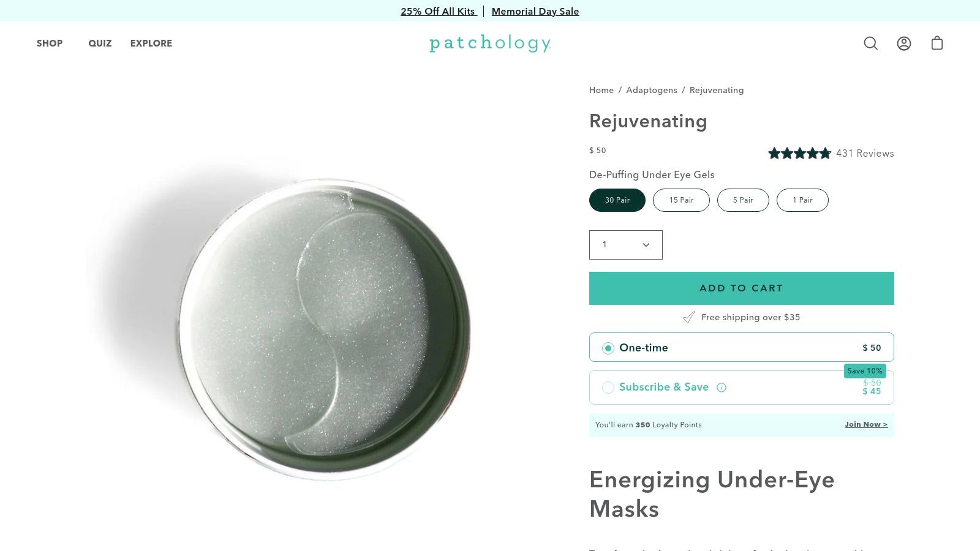Follow the Join Now loyalty link

click(x=866, y=424)
